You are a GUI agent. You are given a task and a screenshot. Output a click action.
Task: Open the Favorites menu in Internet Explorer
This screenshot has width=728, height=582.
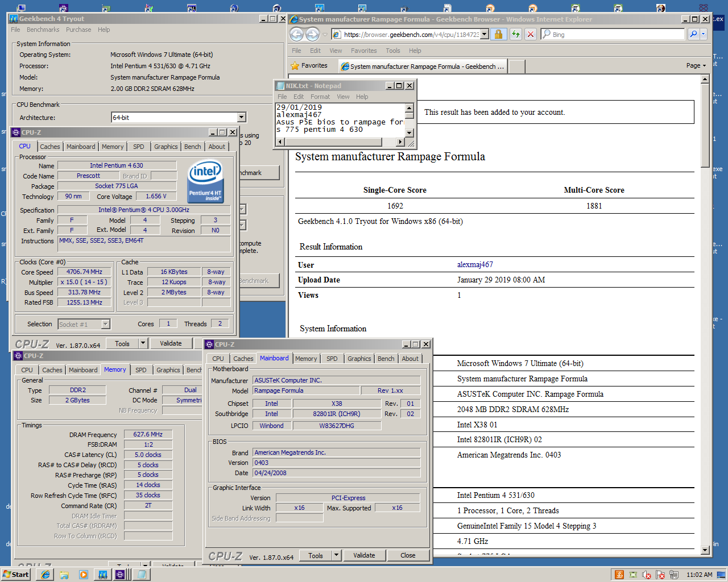click(364, 51)
